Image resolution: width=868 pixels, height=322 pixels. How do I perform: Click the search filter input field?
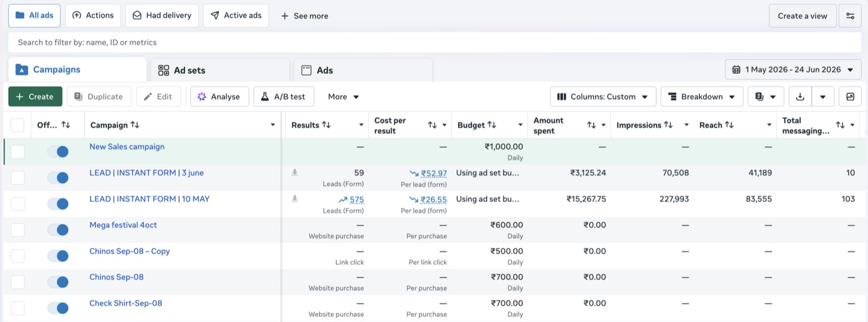pyautogui.click(x=434, y=43)
